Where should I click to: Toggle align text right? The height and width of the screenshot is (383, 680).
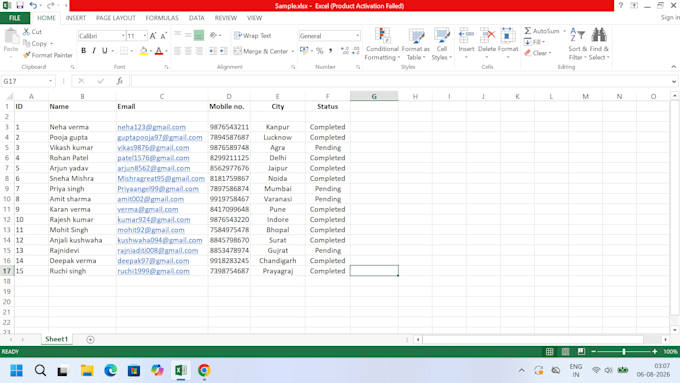tap(199, 51)
